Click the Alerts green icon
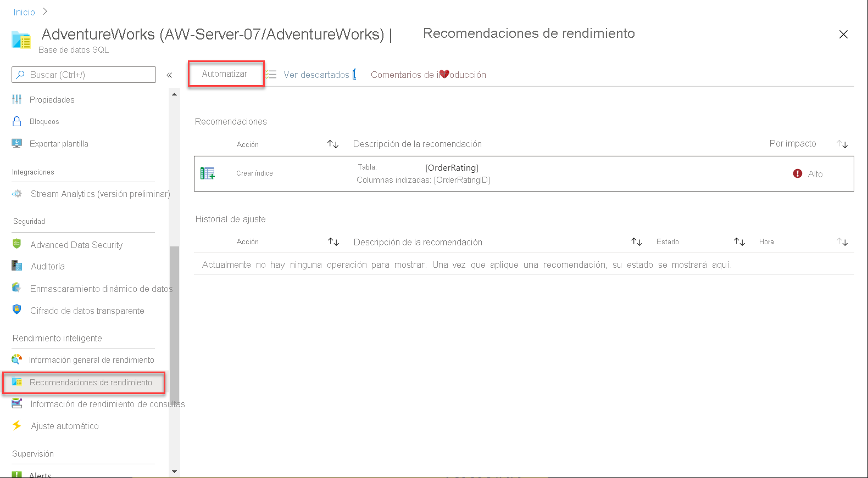The image size is (868, 478). pos(17,474)
